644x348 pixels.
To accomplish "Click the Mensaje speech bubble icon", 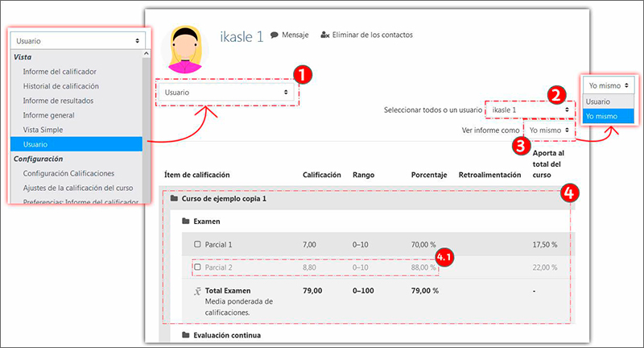I will pyautogui.click(x=275, y=35).
